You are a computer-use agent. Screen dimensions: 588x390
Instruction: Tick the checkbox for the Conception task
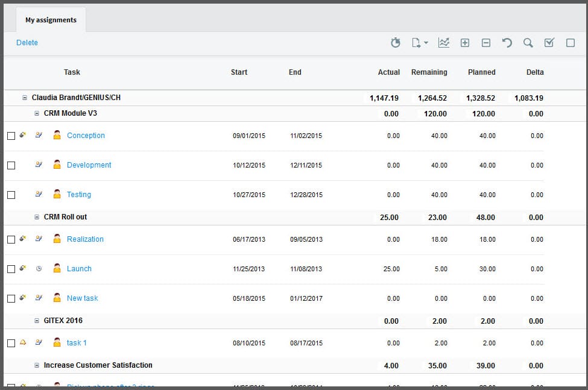pyautogui.click(x=11, y=136)
